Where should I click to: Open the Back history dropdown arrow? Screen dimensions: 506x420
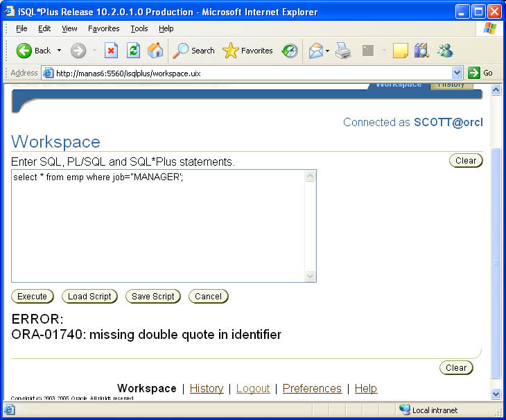pos(59,51)
